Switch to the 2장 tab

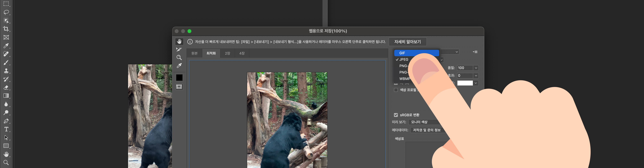[x=227, y=53]
